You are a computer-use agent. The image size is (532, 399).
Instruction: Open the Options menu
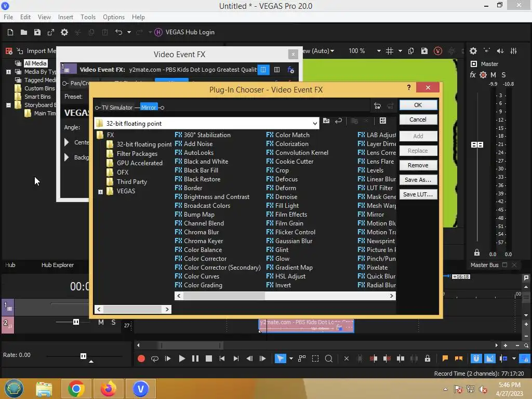pyautogui.click(x=114, y=17)
